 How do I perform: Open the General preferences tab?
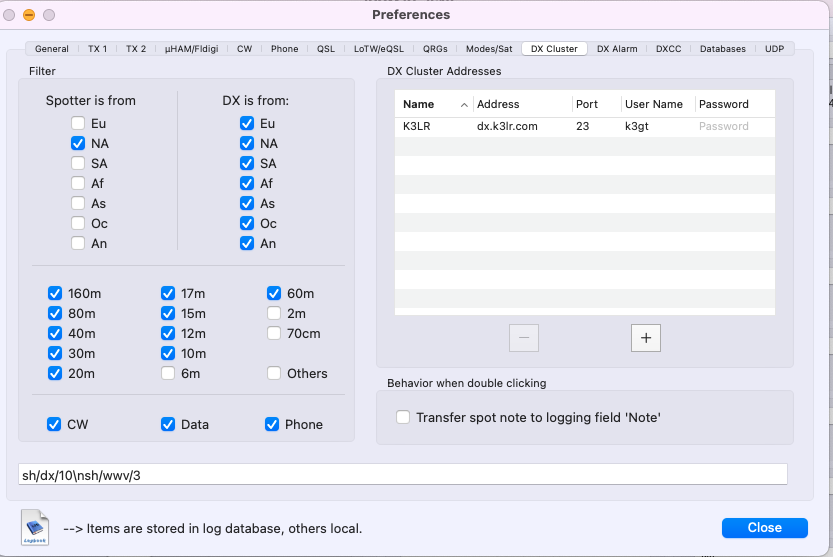pos(52,48)
